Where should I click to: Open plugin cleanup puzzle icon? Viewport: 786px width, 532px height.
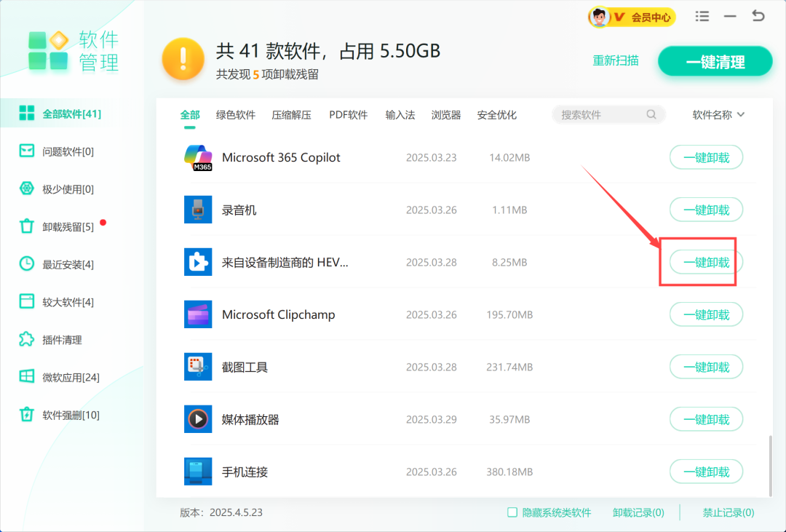pyautogui.click(x=27, y=339)
